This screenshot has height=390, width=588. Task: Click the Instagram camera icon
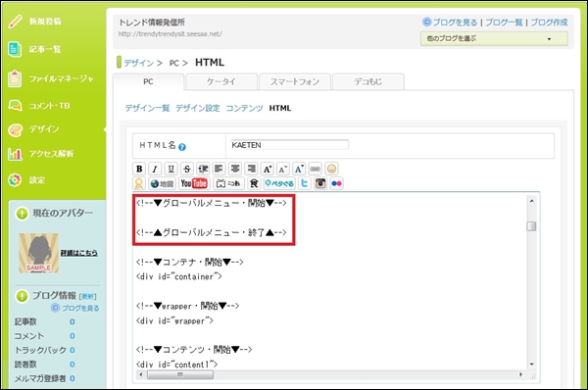click(x=320, y=183)
